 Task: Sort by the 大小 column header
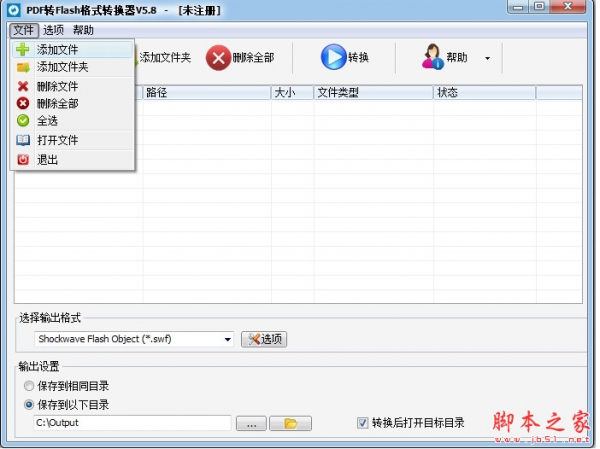(x=292, y=93)
